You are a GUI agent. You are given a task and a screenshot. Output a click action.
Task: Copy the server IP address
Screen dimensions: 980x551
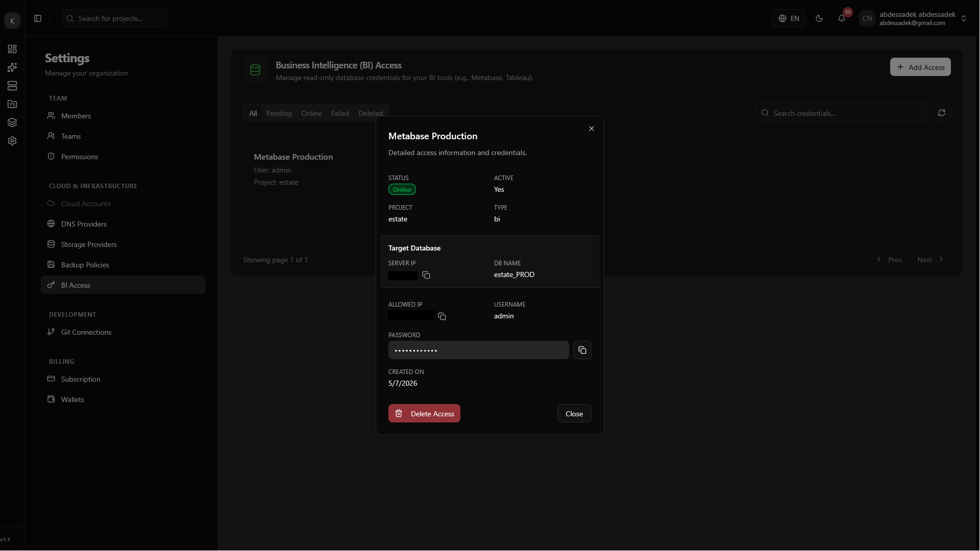[x=426, y=275]
